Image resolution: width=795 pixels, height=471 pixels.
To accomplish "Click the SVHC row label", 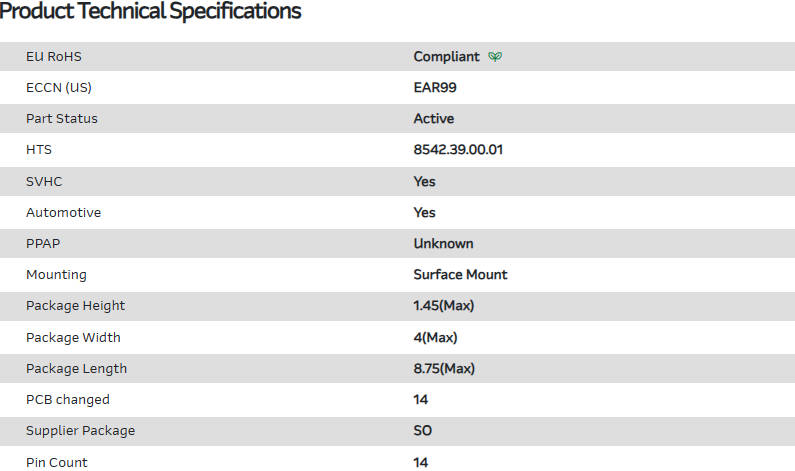I will [x=44, y=181].
